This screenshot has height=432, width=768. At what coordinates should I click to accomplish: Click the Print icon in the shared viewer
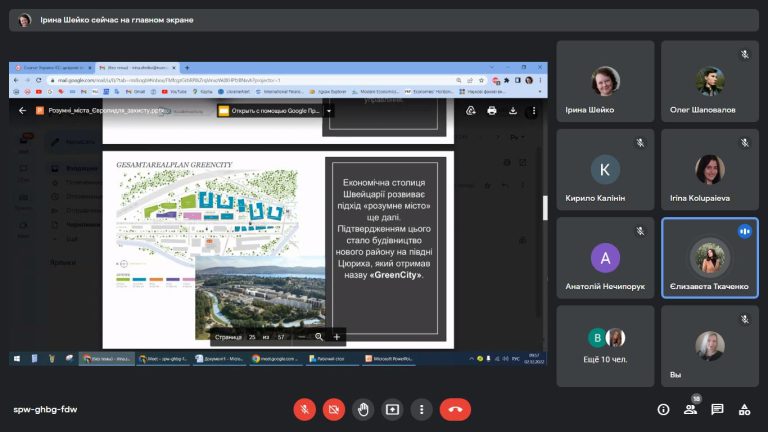[492, 111]
